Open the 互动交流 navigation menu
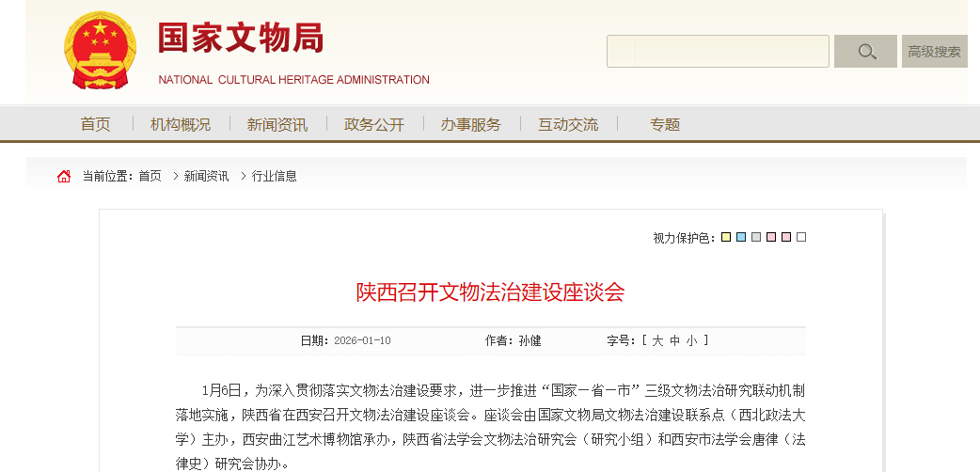Image resolution: width=980 pixels, height=472 pixels. tap(568, 124)
